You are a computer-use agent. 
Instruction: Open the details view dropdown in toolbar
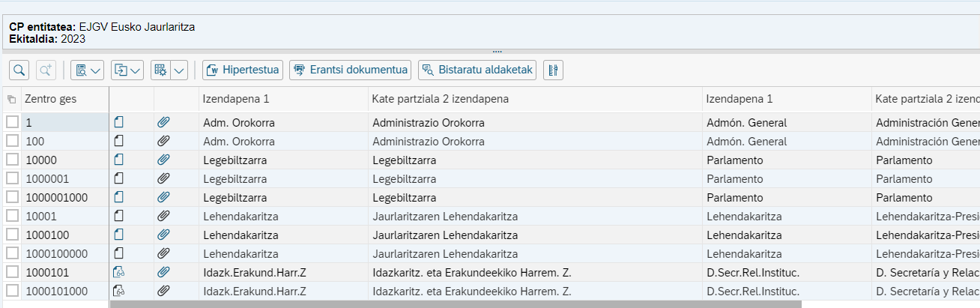(x=88, y=70)
